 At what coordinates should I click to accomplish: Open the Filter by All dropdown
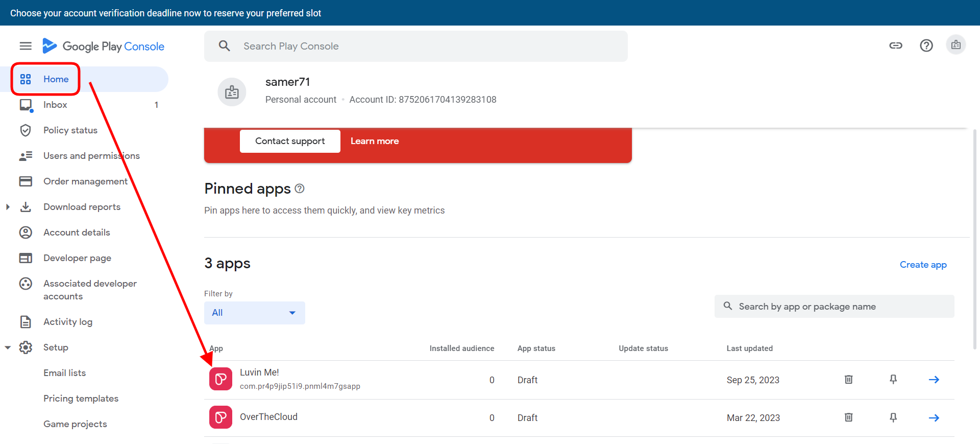254,313
